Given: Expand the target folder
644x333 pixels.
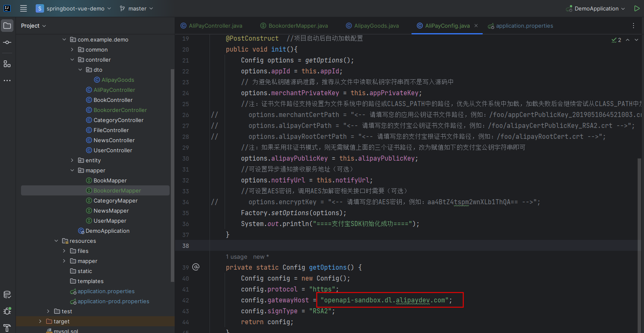Looking at the screenshot, I should (x=40, y=321).
